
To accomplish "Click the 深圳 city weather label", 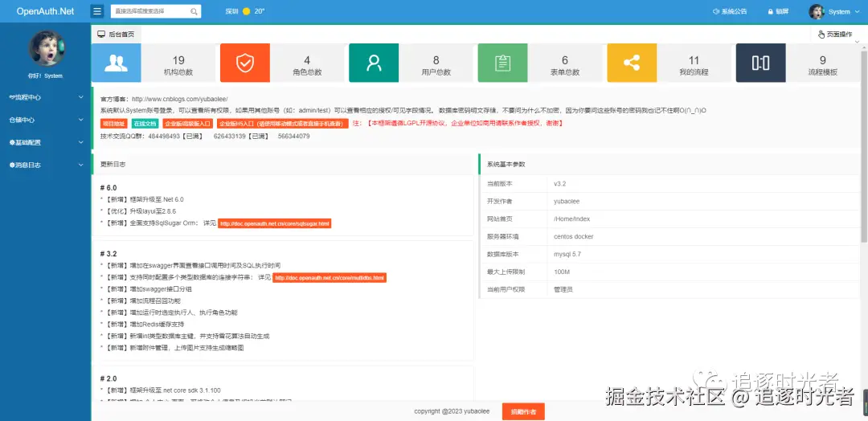I will [232, 11].
